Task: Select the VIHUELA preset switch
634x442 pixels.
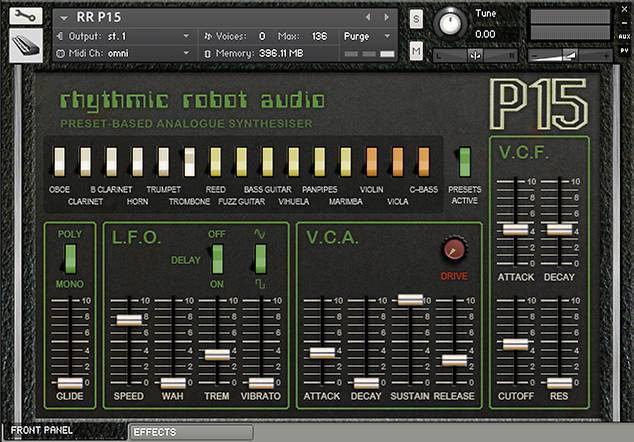Action: tap(294, 162)
